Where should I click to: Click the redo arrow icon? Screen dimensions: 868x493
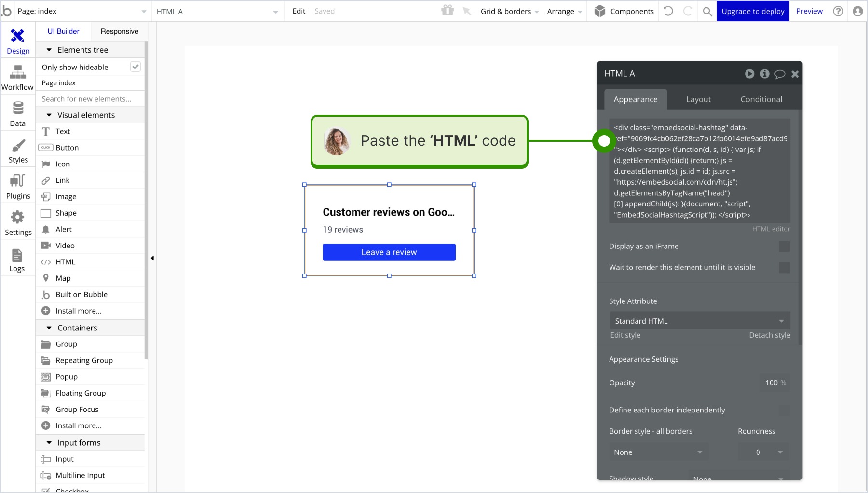click(688, 11)
